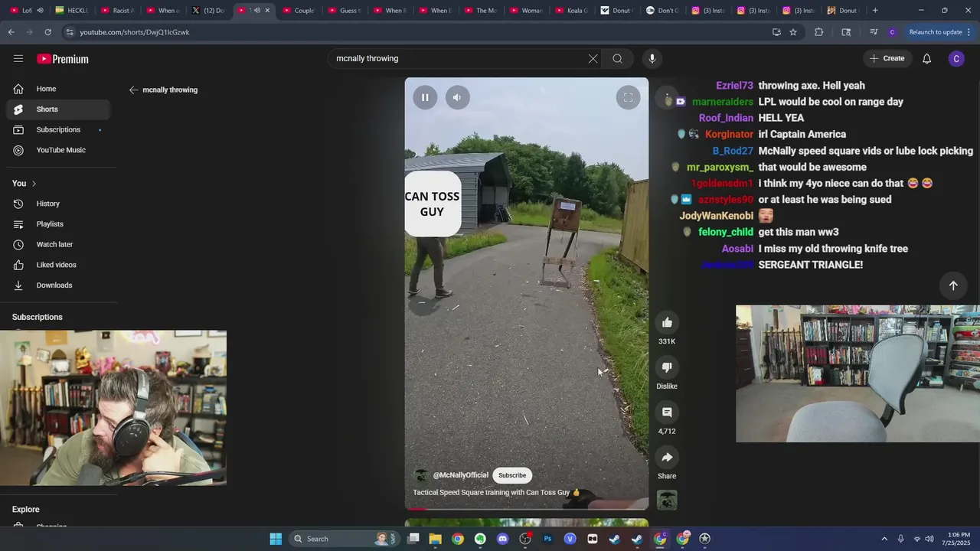Click the address bar URL
Image resolution: width=980 pixels, height=551 pixels.
pyautogui.click(x=135, y=32)
